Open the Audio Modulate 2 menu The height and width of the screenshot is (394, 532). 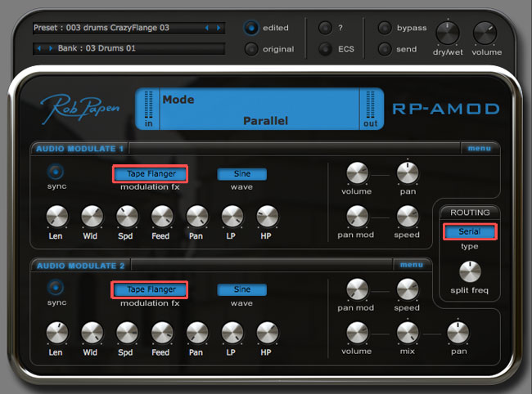pyautogui.click(x=412, y=265)
